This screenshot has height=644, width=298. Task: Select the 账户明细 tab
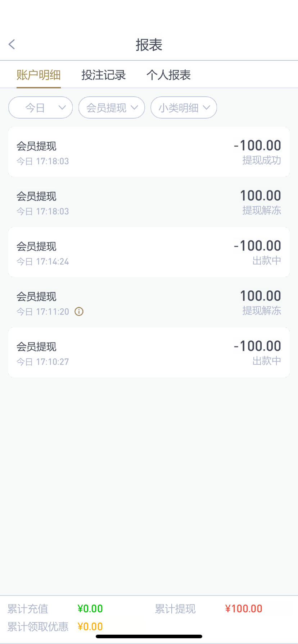pos(39,75)
